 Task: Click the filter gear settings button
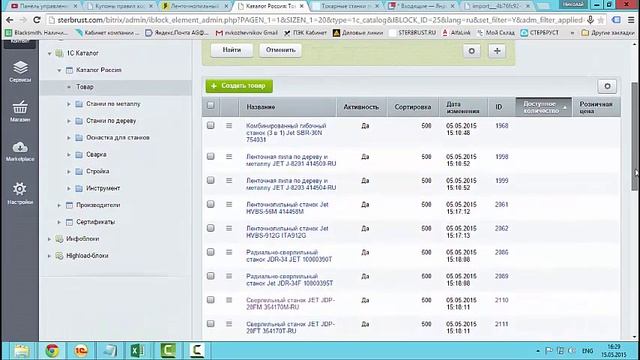[x=471, y=51]
